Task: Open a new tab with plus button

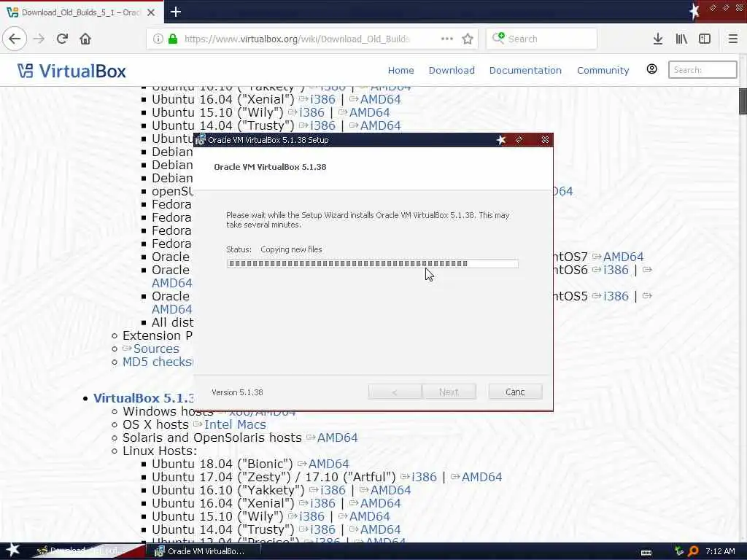Action: (176, 12)
